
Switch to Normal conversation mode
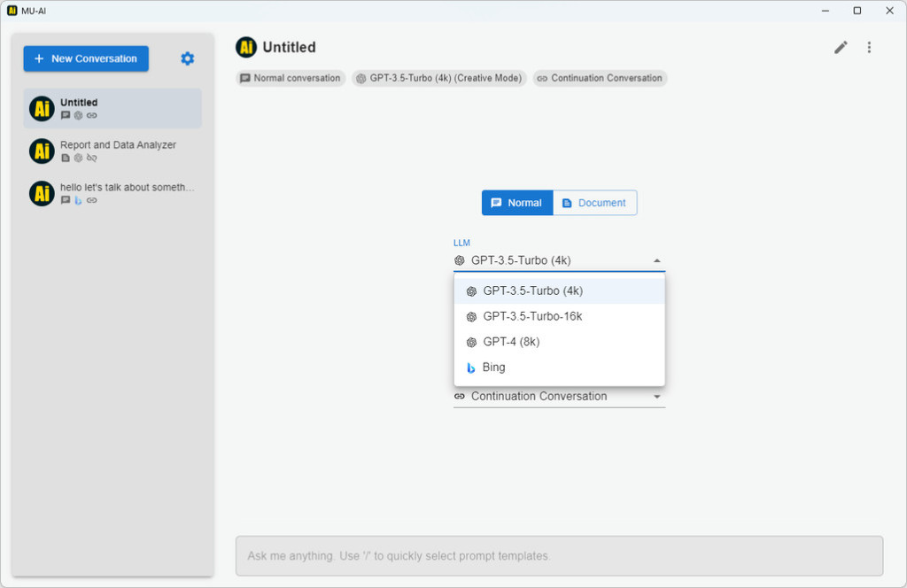pos(517,203)
